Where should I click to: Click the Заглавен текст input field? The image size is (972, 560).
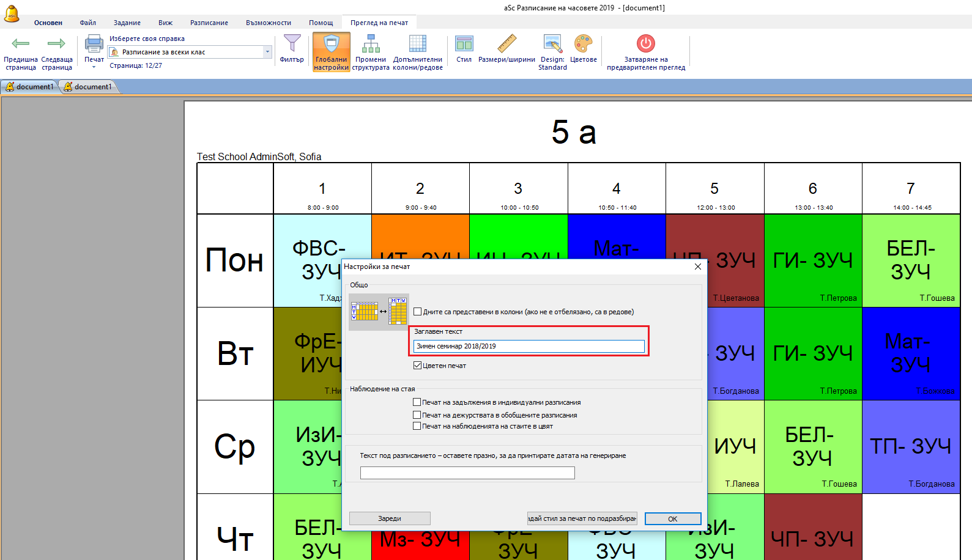click(x=529, y=346)
